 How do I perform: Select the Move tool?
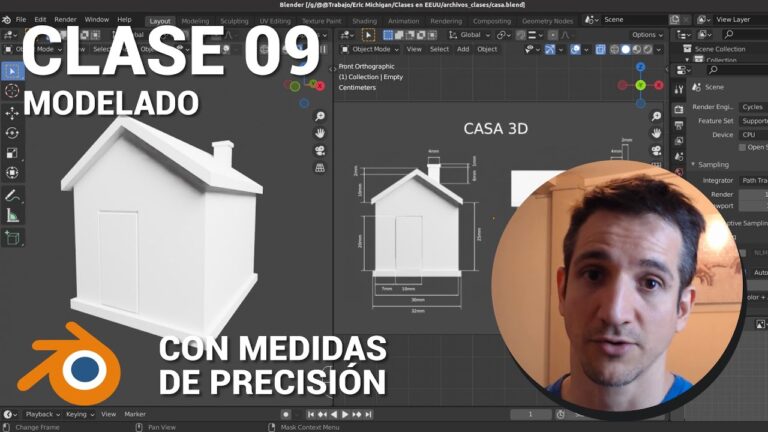point(12,114)
